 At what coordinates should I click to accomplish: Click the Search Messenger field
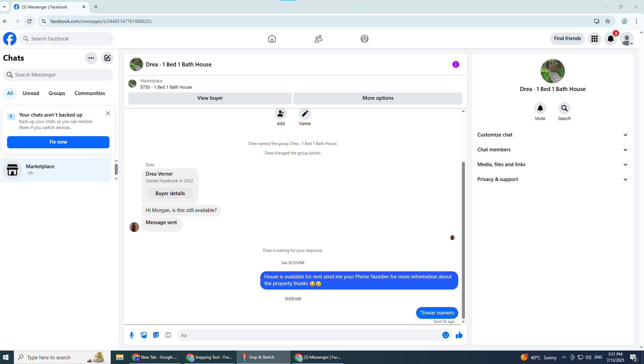pyautogui.click(x=58, y=75)
